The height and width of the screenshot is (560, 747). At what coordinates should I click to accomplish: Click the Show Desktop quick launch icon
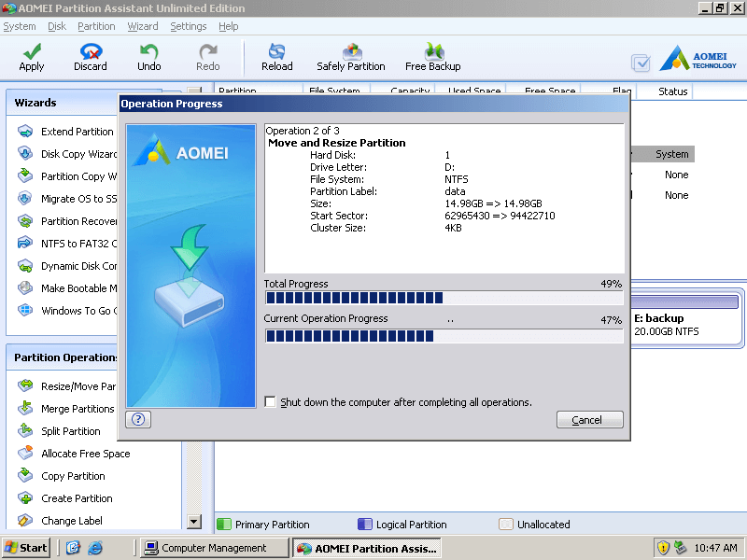point(73,548)
